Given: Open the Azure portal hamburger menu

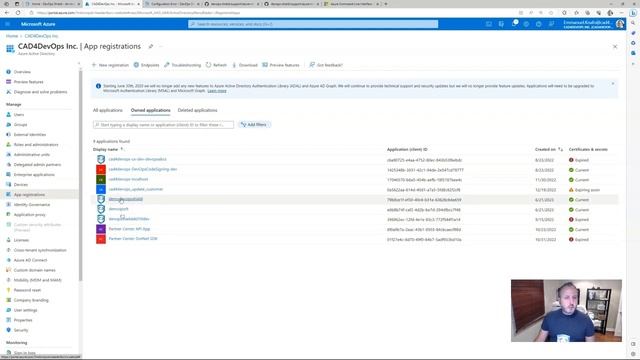Looking at the screenshot, I should pos(7,24).
